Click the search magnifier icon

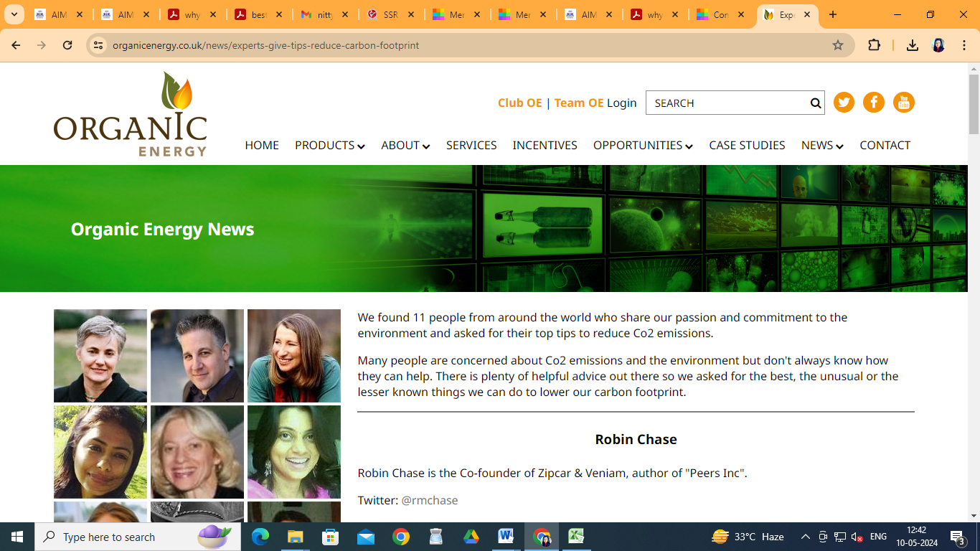coord(816,103)
